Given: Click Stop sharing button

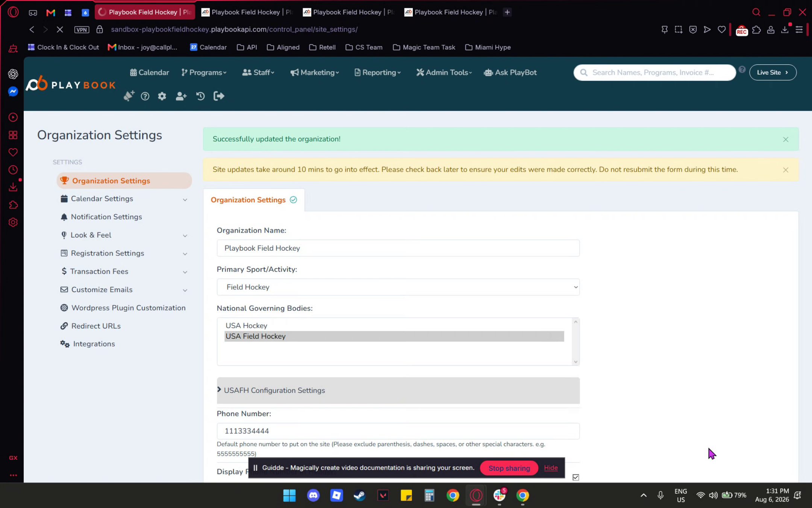Looking at the screenshot, I should [x=509, y=468].
